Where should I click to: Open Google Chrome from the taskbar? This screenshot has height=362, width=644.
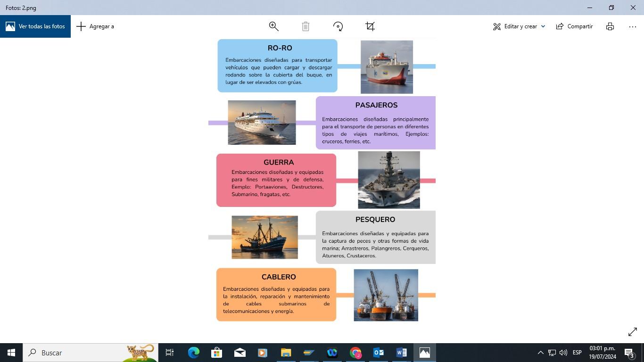pos(355,353)
